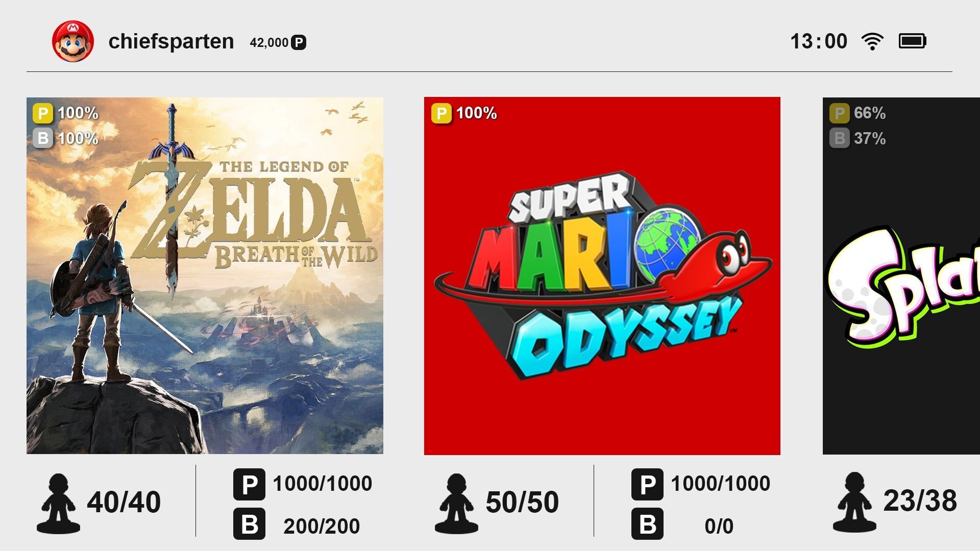Select the Splatoon game tile
The image size is (980, 551).
(901, 275)
